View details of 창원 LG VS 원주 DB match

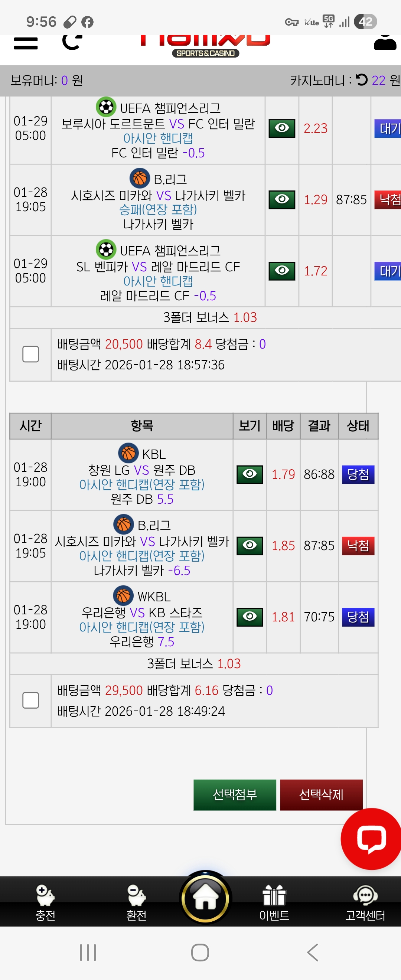pyautogui.click(x=250, y=474)
